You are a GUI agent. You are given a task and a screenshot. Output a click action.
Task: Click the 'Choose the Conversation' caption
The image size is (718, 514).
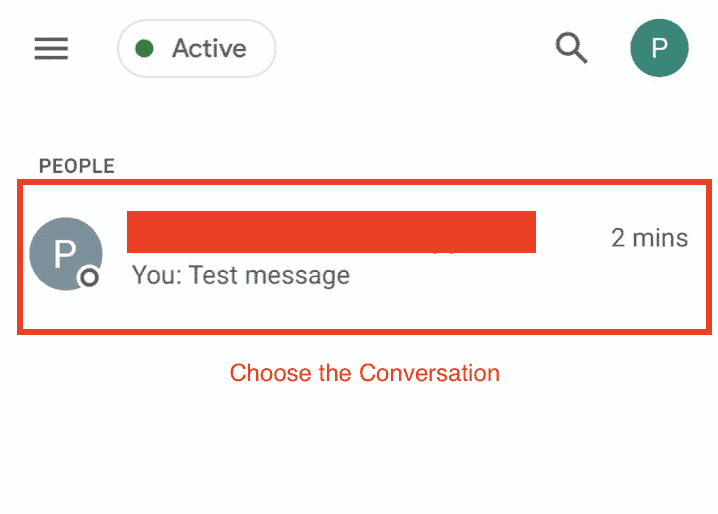point(364,373)
